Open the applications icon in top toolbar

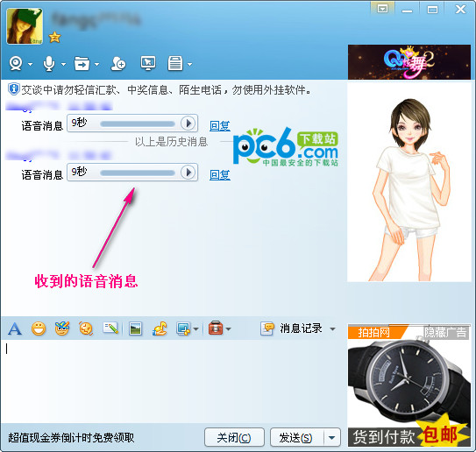[175, 64]
